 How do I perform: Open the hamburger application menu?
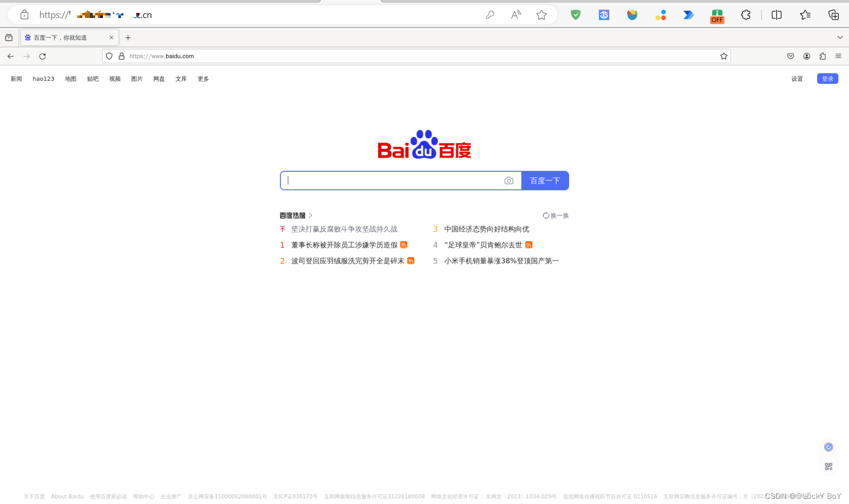pos(838,56)
